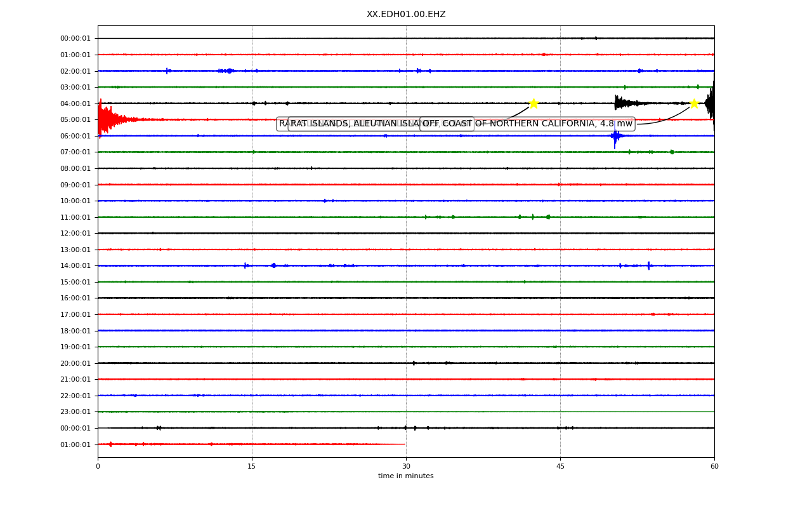
Task: Click the 'time in minutes' axis label
Action: 406,476
